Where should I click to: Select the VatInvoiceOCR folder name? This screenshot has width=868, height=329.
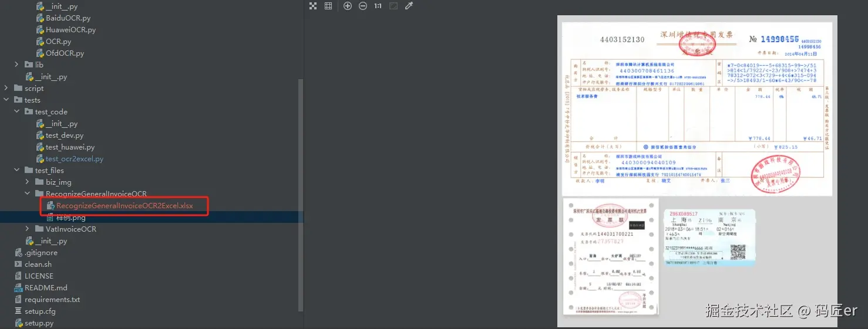coord(71,229)
